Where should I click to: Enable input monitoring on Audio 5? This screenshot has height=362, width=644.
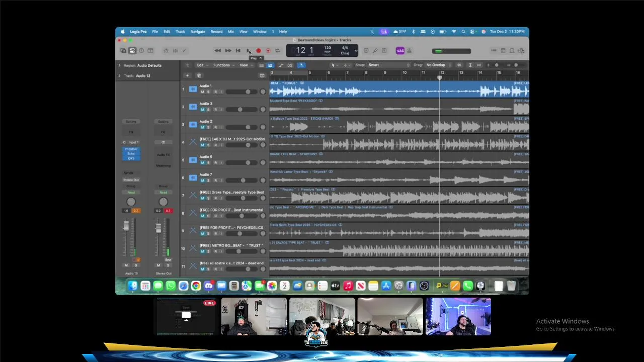220,163
